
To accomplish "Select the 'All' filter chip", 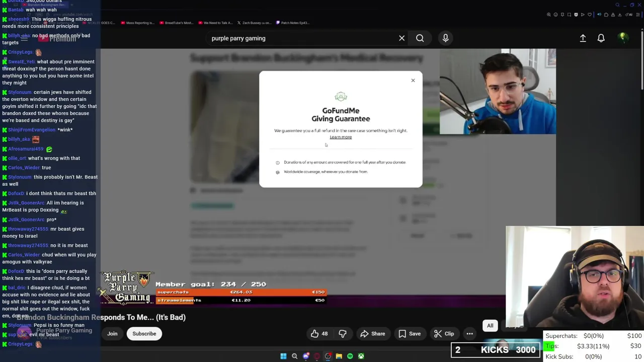I will [x=490, y=326].
